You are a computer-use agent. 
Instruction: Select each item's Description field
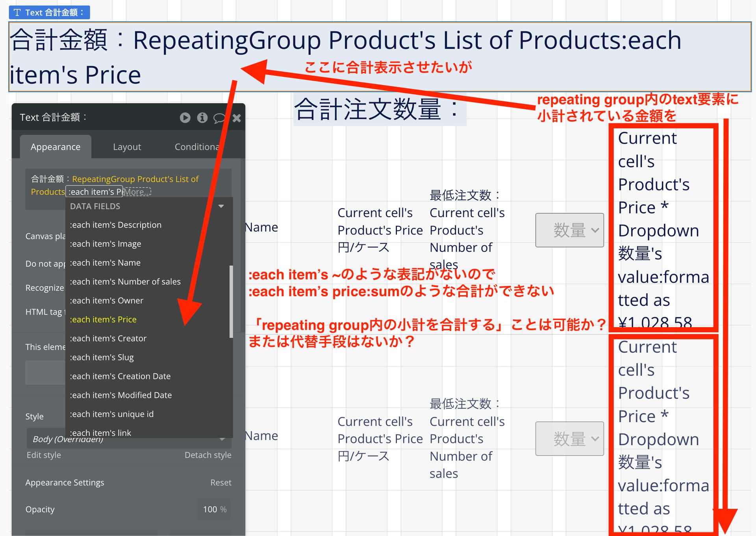tap(116, 225)
